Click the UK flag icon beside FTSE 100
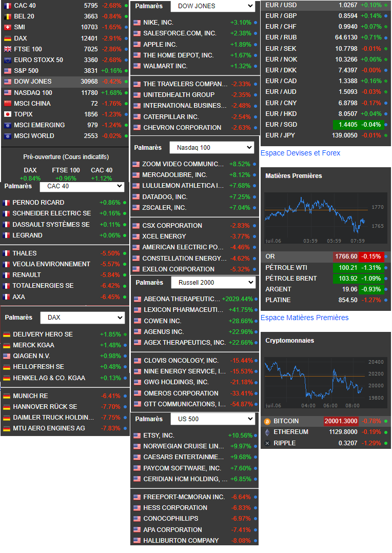392x553 pixels. (x=7, y=49)
